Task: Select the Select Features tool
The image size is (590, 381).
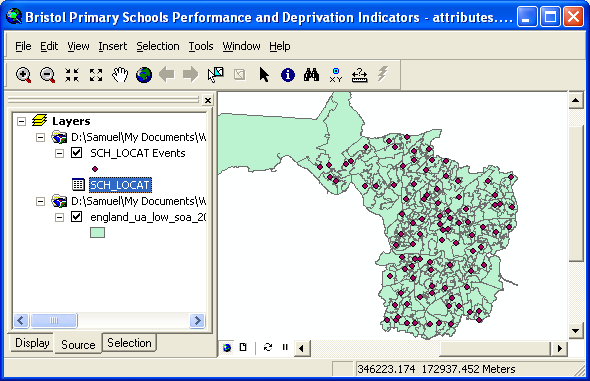Action: click(x=216, y=75)
